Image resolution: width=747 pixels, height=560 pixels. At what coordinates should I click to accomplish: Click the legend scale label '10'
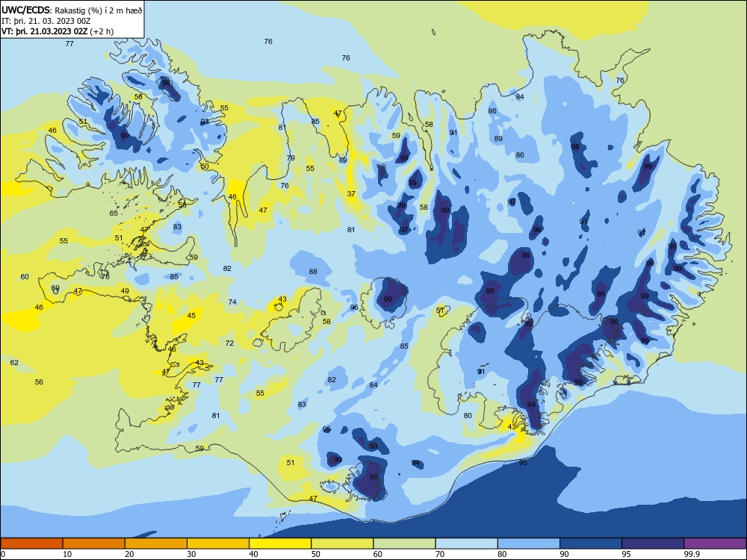pyautogui.click(x=67, y=554)
